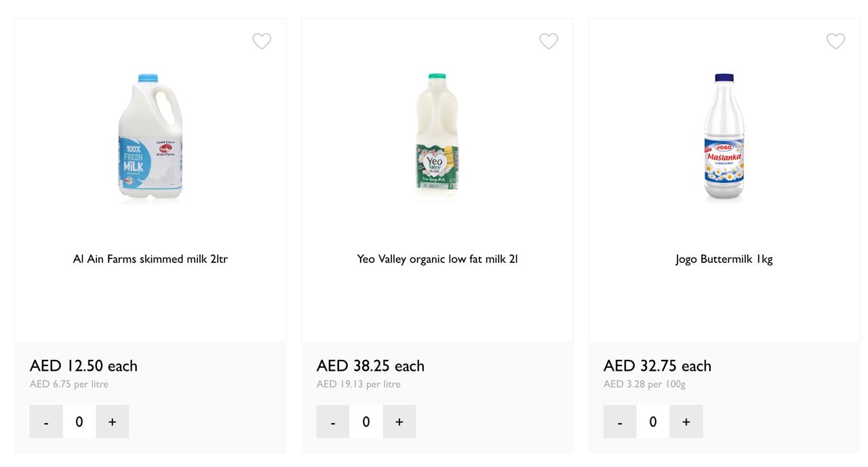Decrease Yeo Valley milk quantity
The width and height of the screenshot is (868, 467).
tap(333, 422)
